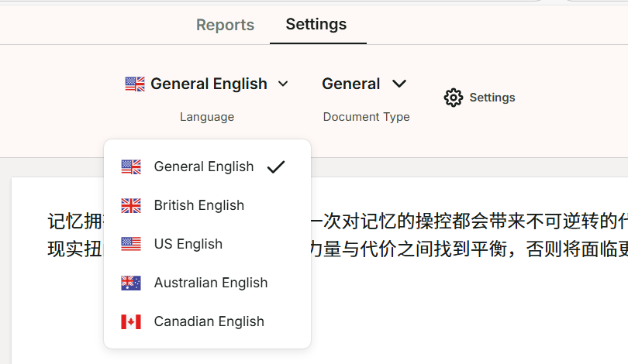628x364 pixels.
Task: Click the gear icon beside Settings
Action: pos(453,98)
